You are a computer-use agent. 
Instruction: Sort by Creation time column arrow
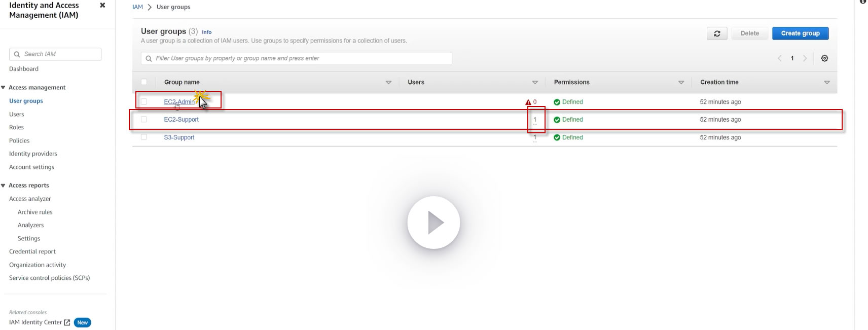tap(827, 82)
